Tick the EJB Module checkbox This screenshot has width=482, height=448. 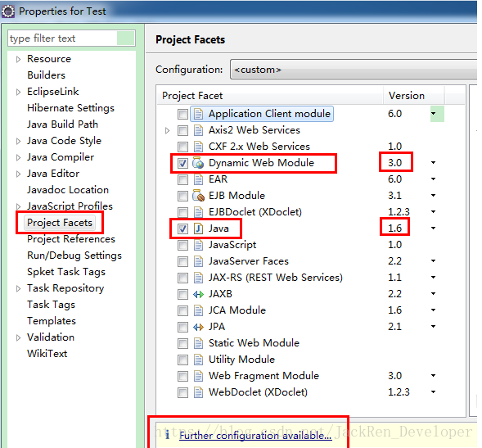tap(182, 196)
